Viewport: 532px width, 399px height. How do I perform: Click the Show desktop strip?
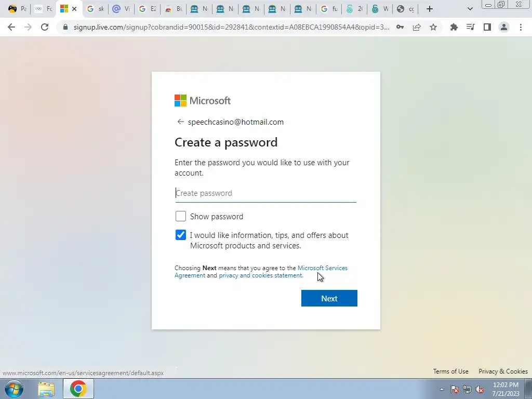coord(528,389)
